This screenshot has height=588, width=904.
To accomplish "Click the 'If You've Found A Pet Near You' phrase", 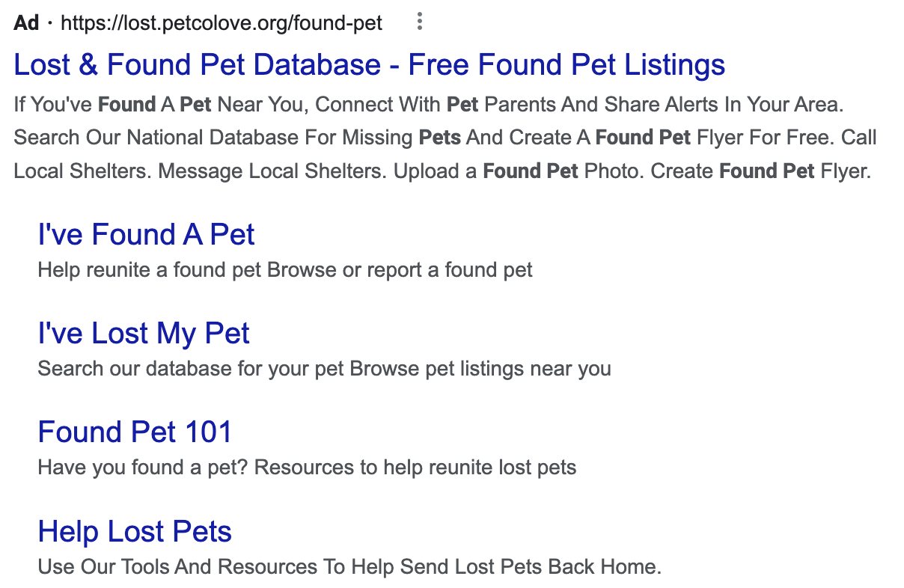I will tap(159, 104).
